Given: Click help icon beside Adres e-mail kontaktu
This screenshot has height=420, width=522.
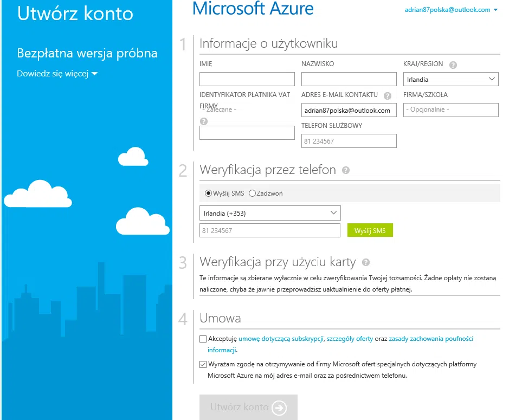Looking at the screenshot, I should 387,96.
